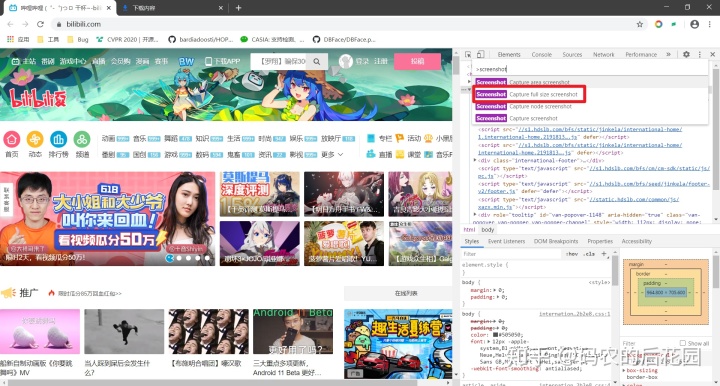This screenshot has height=386, width=720.
Task: Click the 动态 orange fan icon
Action: click(x=35, y=139)
